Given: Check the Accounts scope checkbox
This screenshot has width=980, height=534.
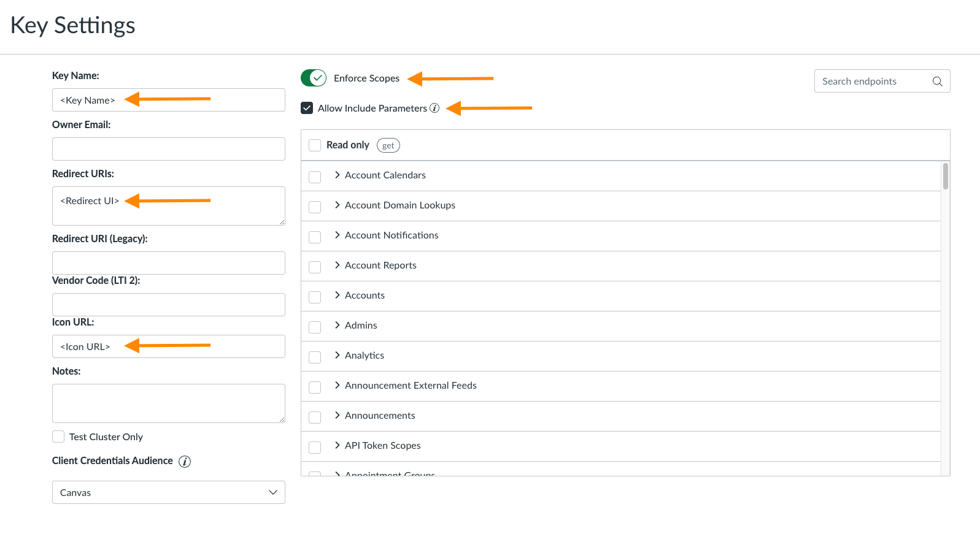Looking at the screenshot, I should point(315,297).
